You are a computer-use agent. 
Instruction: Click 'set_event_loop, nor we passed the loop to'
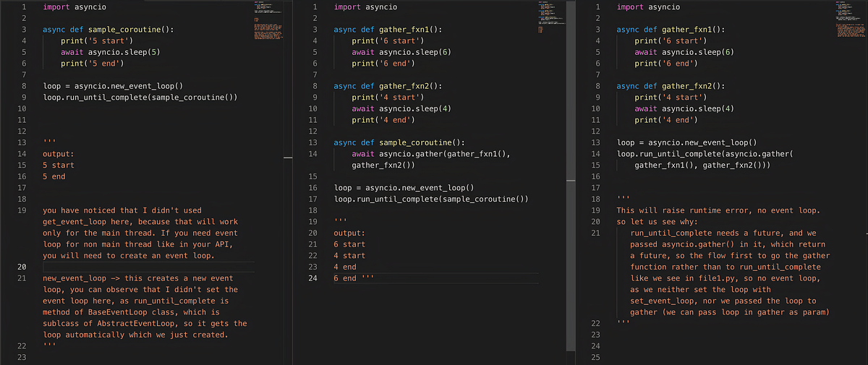[x=723, y=301]
